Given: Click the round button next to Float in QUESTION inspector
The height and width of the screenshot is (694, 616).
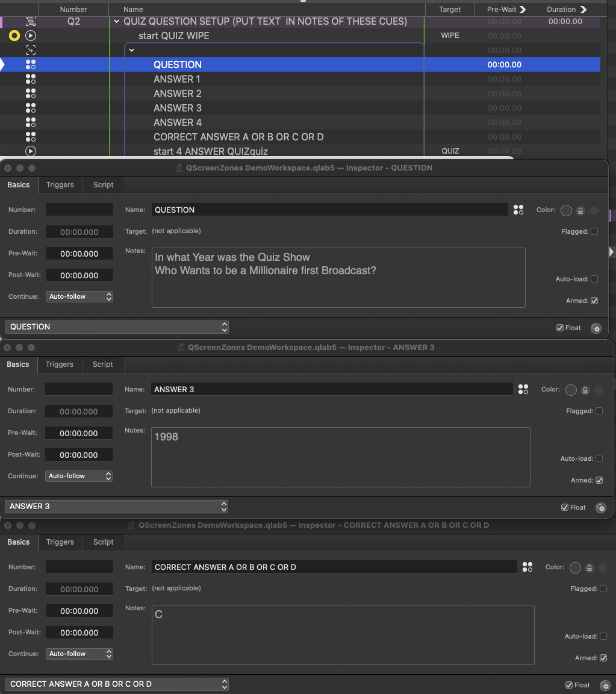Looking at the screenshot, I should (x=596, y=328).
